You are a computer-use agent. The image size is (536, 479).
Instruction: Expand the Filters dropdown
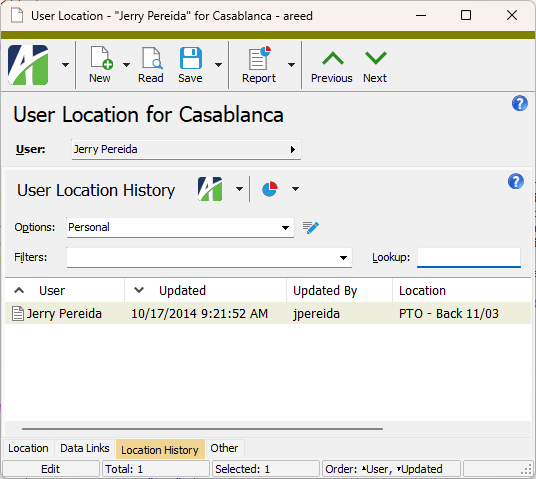coord(343,258)
